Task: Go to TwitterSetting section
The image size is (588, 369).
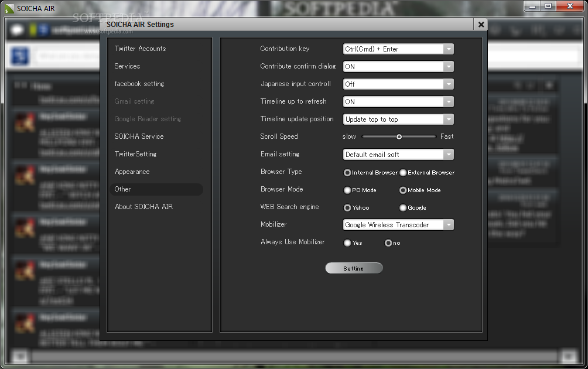Action: 135,153
